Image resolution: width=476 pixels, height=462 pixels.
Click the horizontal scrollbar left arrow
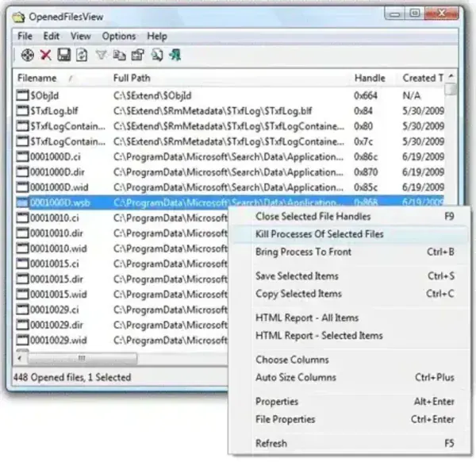[20, 359]
